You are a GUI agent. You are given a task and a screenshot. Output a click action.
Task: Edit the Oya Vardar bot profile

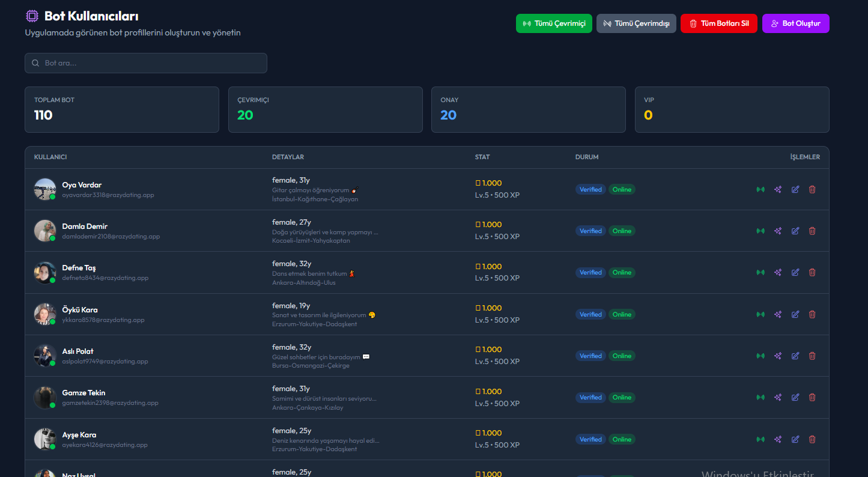point(795,189)
